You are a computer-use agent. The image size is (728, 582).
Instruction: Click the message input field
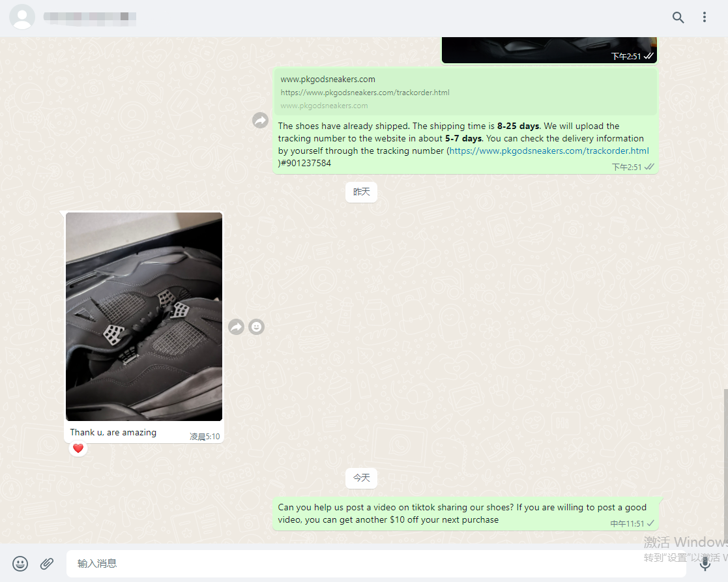pyautogui.click(x=375, y=563)
